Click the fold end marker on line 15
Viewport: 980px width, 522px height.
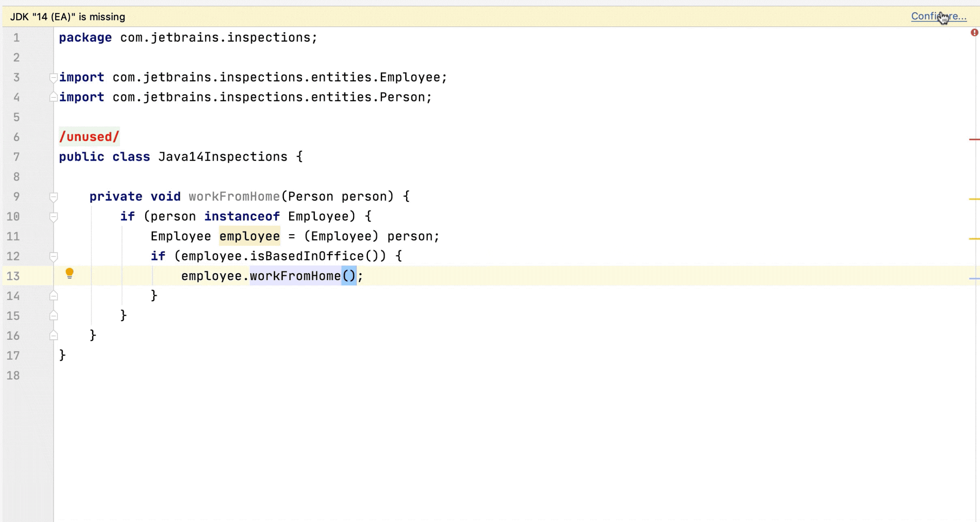(x=53, y=316)
